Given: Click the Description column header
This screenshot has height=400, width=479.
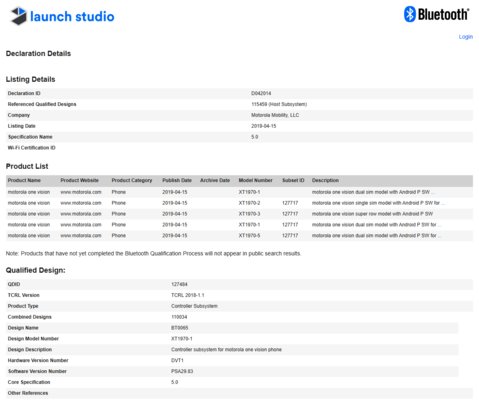Looking at the screenshot, I should coord(325,180).
